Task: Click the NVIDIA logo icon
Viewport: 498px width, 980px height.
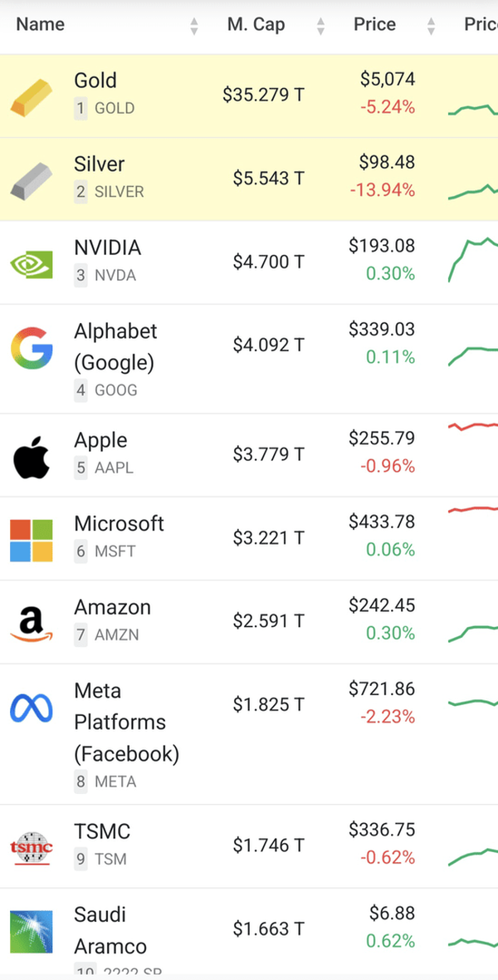Action: tap(32, 264)
